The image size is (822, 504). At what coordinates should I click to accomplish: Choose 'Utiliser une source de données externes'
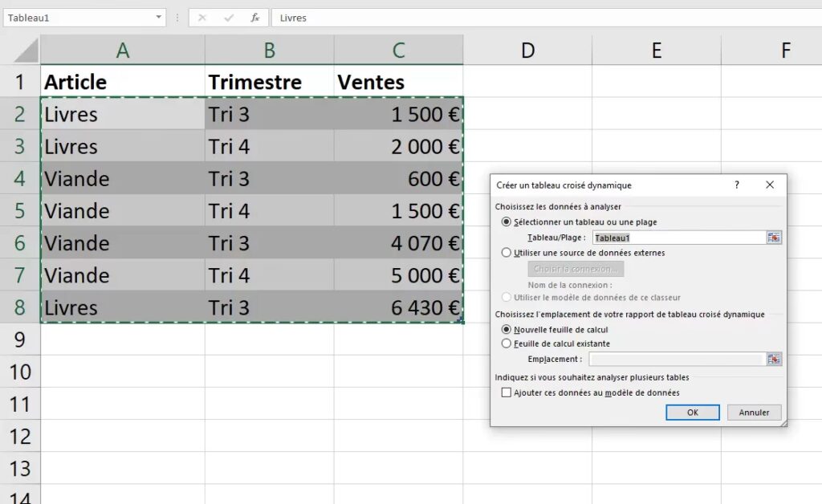tap(507, 253)
